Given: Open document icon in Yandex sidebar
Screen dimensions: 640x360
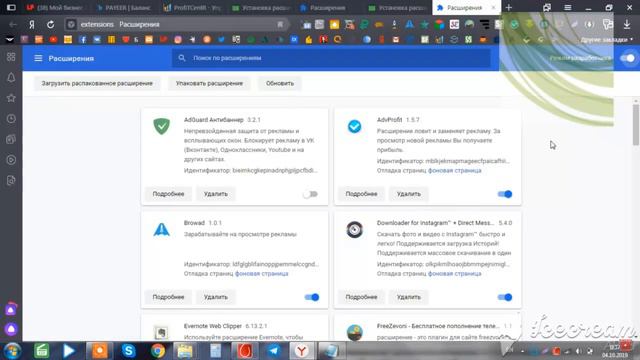Looking at the screenshot, I should point(11,180).
